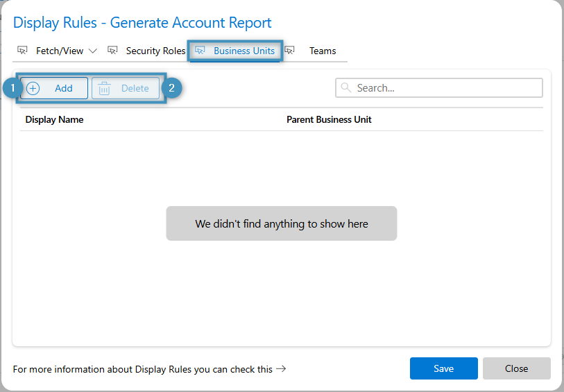This screenshot has width=564, height=392.
Task: Click the Parent Business Unit column header
Action: click(x=329, y=119)
